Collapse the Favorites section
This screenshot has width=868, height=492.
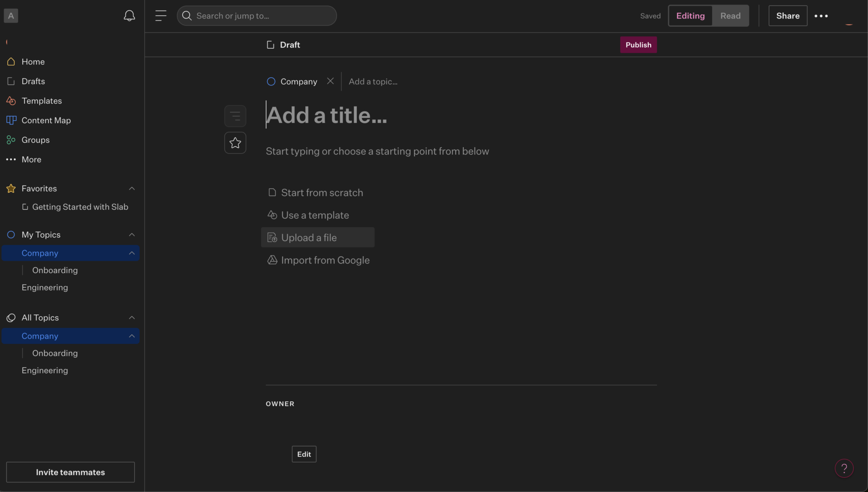click(x=132, y=188)
